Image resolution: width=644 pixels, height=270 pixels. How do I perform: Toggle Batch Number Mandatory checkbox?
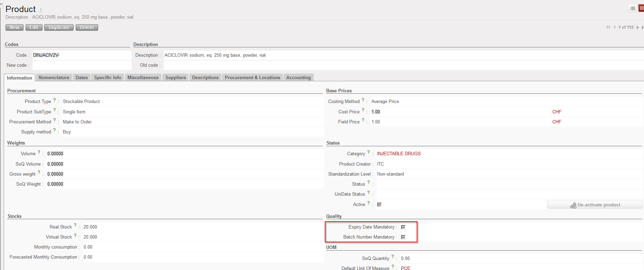403,237
